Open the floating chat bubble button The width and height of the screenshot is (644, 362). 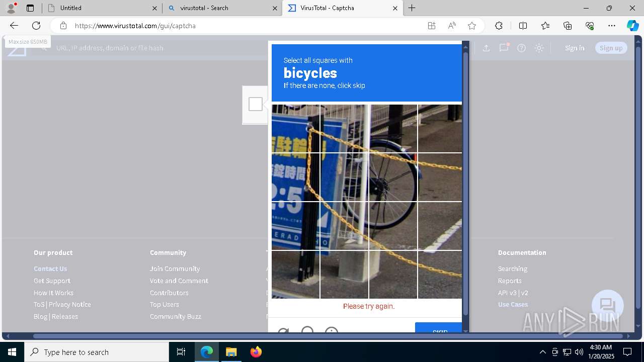tap(608, 306)
